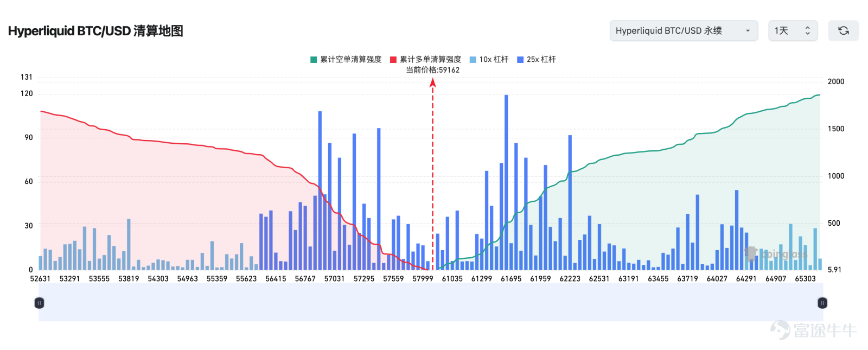The height and width of the screenshot is (350, 868).
Task: Click the x-axis label 57031
Action: (x=334, y=278)
